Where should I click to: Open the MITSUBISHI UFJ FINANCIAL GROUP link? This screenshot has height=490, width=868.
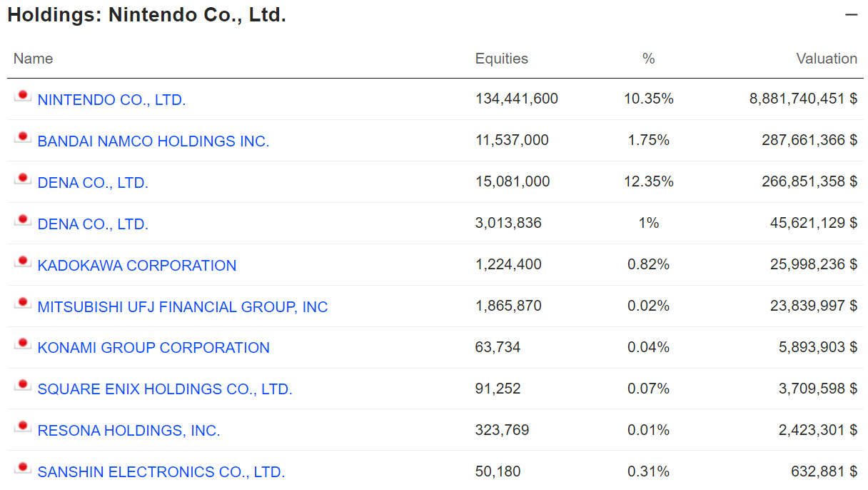click(x=182, y=307)
